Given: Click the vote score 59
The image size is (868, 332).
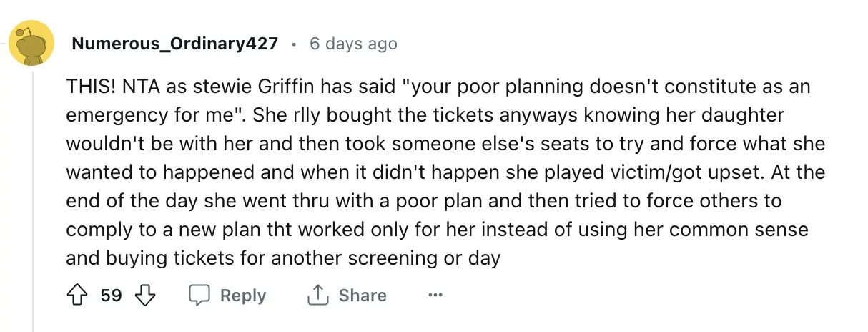Looking at the screenshot, I should click(111, 296).
